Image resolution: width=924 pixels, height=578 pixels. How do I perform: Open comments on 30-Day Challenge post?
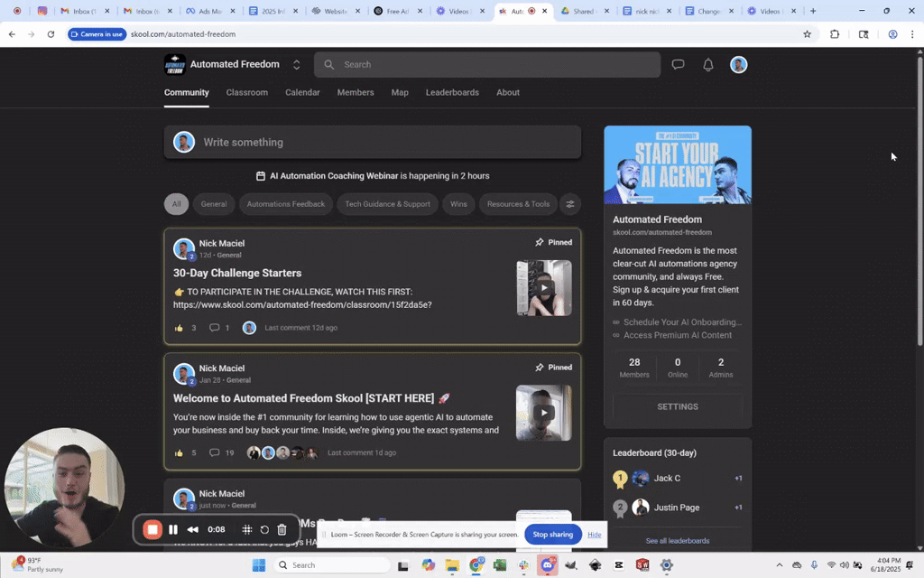215,328
